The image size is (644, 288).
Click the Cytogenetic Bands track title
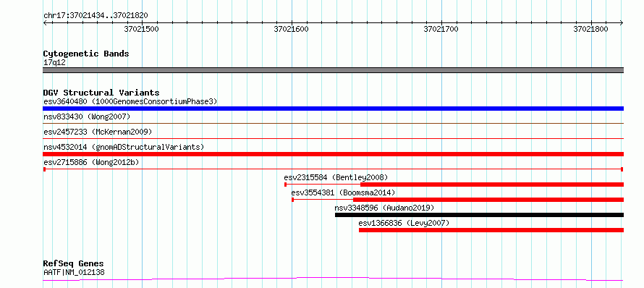86,54
